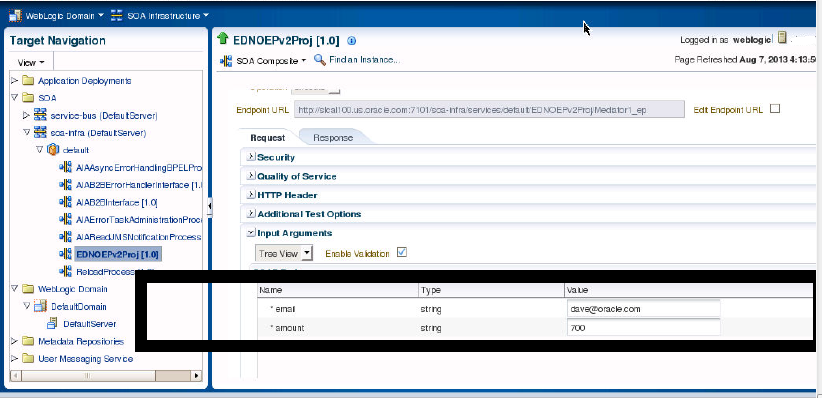Viewport: 822px width, 398px height.
Task: Uncheck the Enable Validation checkbox
Action: [x=402, y=253]
